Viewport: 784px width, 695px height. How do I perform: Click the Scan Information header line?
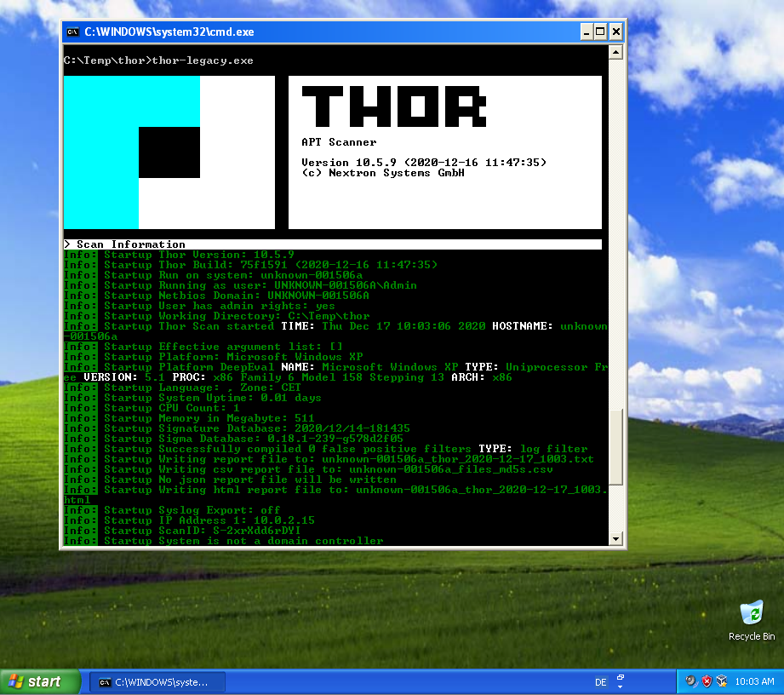pos(332,244)
